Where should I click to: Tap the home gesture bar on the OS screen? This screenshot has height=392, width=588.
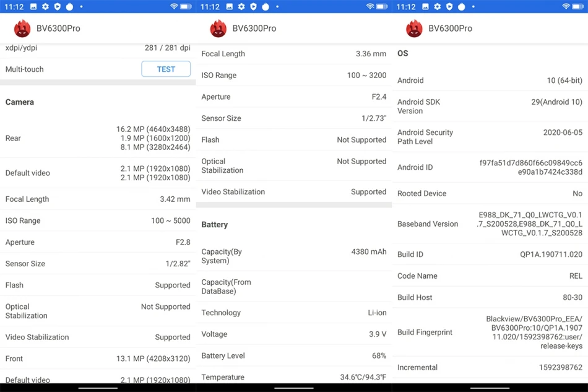[490, 388]
